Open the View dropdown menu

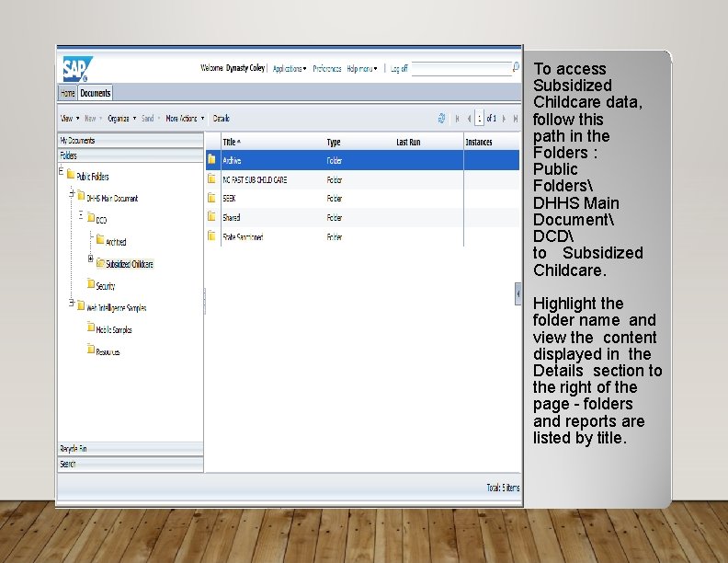(70, 119)
